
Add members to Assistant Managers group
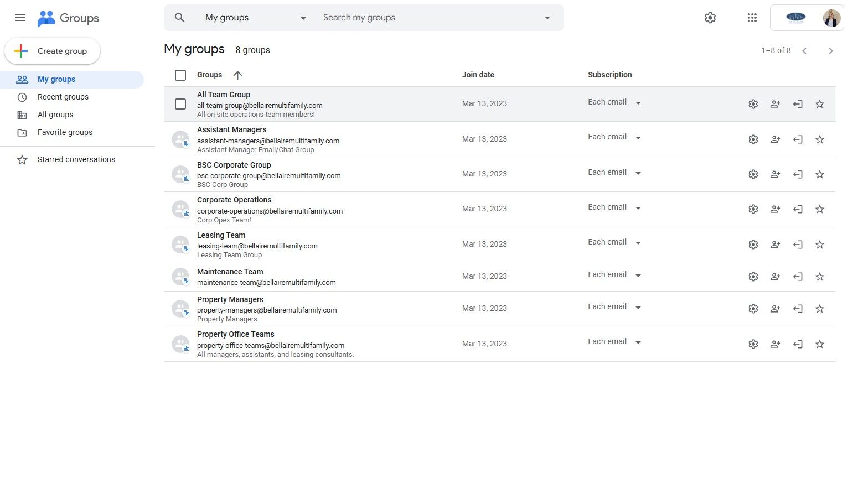point(775,139)
